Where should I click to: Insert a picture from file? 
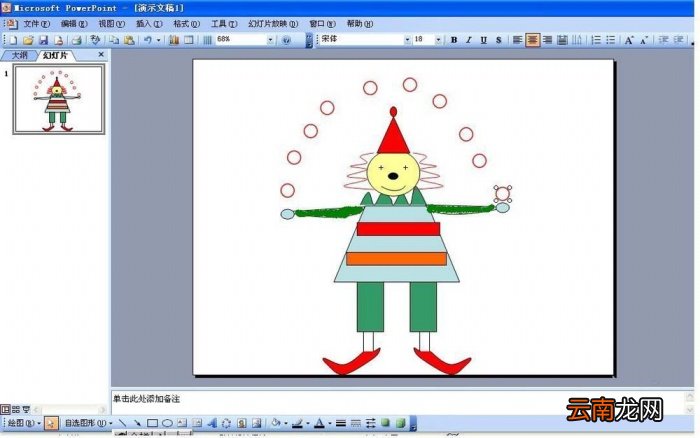[256, 422]
